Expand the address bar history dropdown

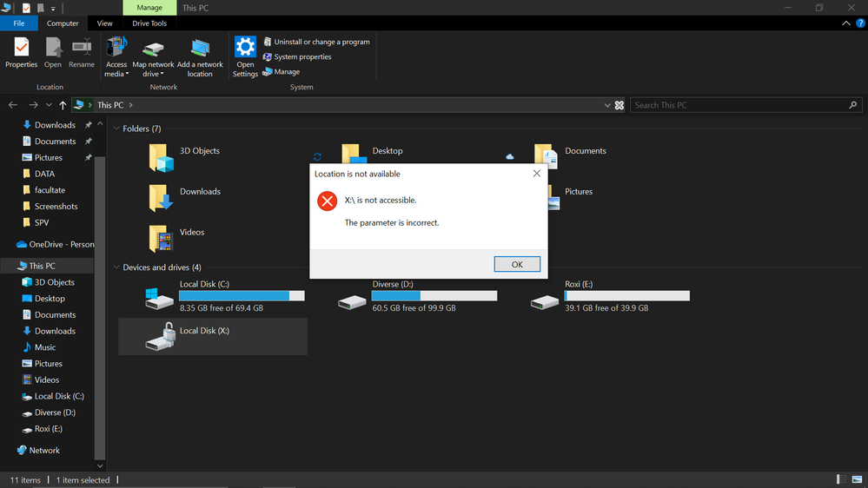click(606, 105)
